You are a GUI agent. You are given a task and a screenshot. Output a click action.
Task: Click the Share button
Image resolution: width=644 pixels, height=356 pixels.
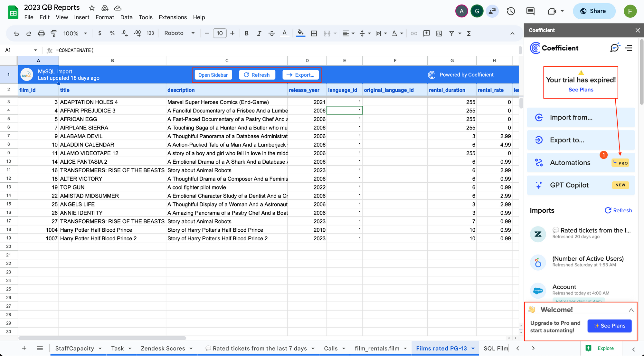(594, 11)
